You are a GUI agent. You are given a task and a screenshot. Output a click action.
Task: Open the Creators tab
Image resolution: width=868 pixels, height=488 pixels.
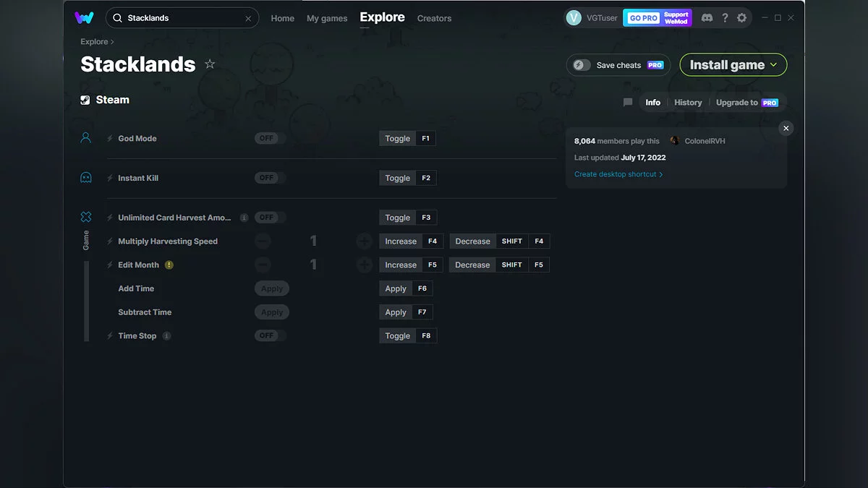coord(434,18)
